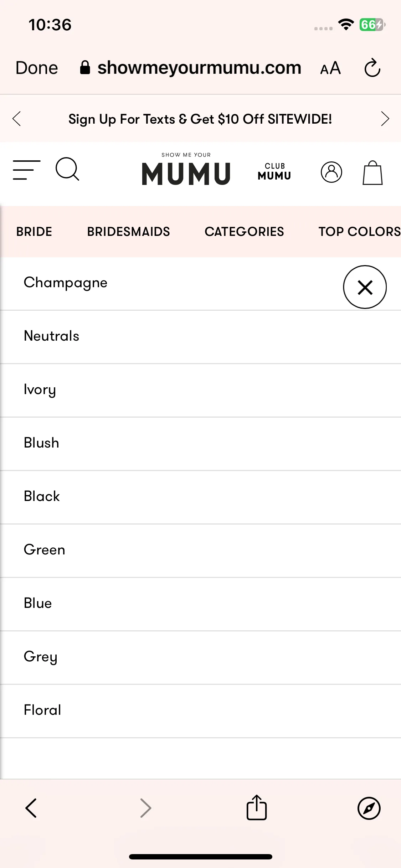The width and height of the screenshot is (401, 868).
Task: Close the color menu with X button
Action: (365, 287)
